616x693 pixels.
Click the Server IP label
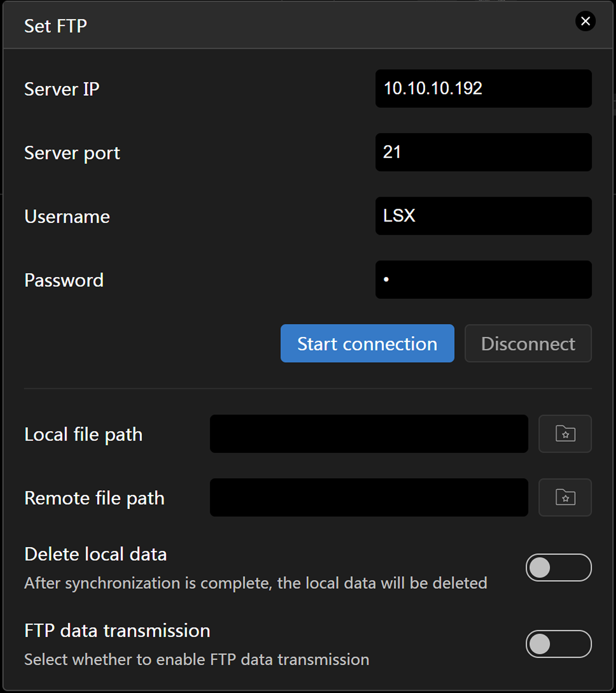(x=62, y=89)
